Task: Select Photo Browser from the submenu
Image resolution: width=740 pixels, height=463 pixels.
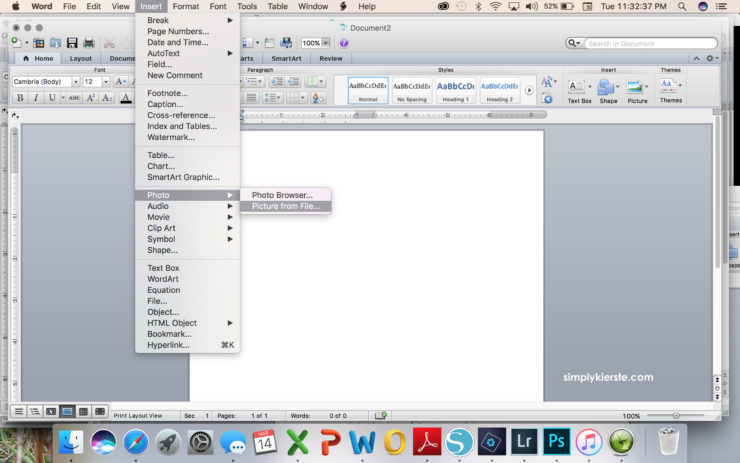Action: (282, 195)
